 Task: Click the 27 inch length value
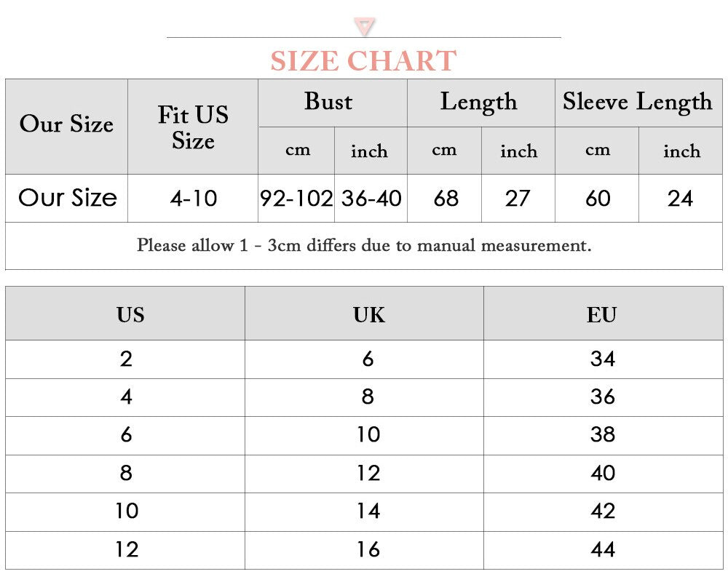pyautogui.click(x=518, y=198)
